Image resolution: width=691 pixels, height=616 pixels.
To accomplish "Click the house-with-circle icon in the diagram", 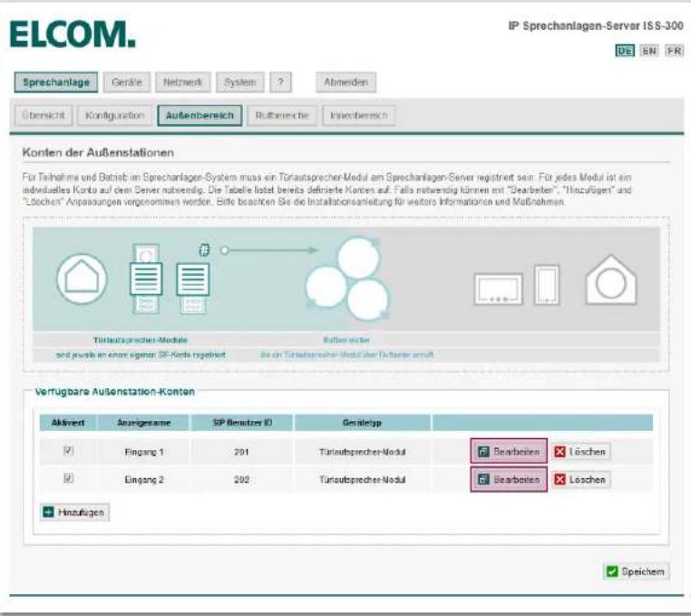I will click(x=611, y=279).
